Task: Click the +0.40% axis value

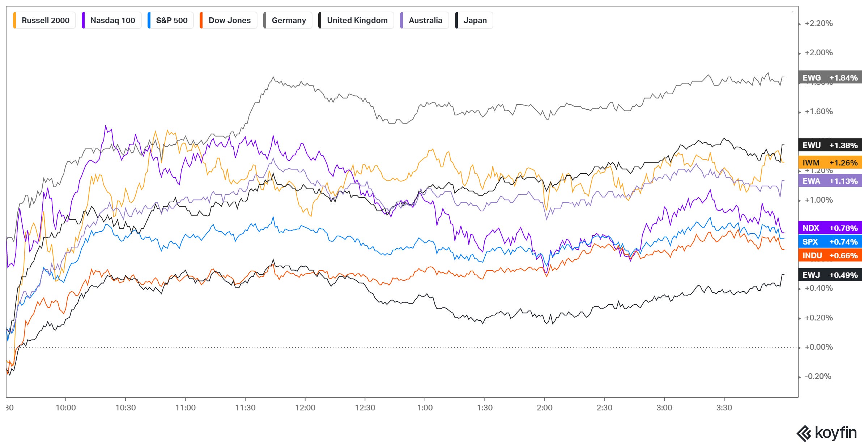Action: click(x=818, y=288)
